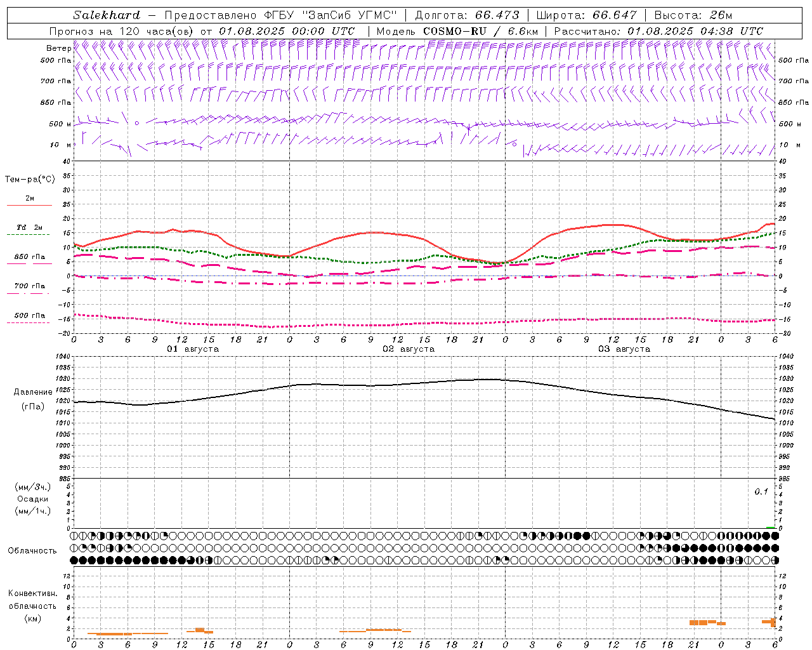The image size is (812, 650).
Task: Click the 'Широта: 66.647' header value
Action: [587, 15]
